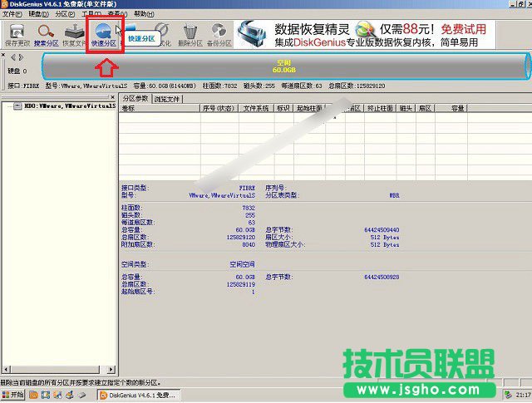Click the 恢复文件 (Recover Files) toolbar icon

(74, 35)
